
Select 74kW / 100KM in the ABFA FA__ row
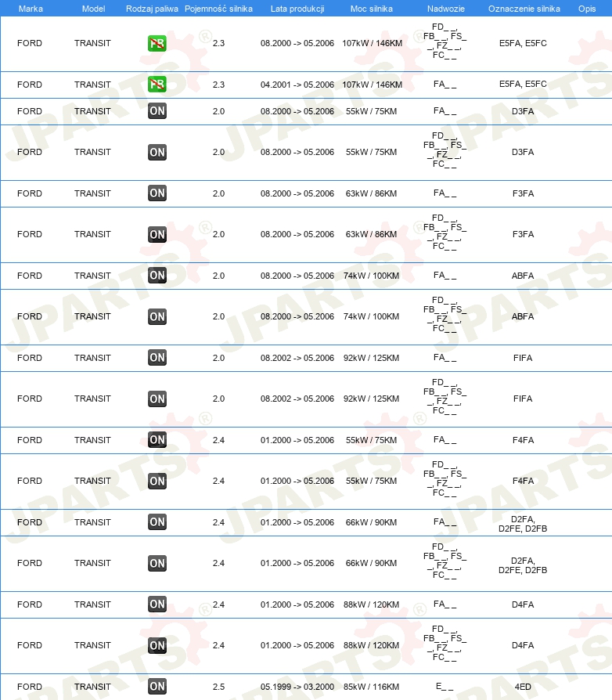tap(372, 276)
